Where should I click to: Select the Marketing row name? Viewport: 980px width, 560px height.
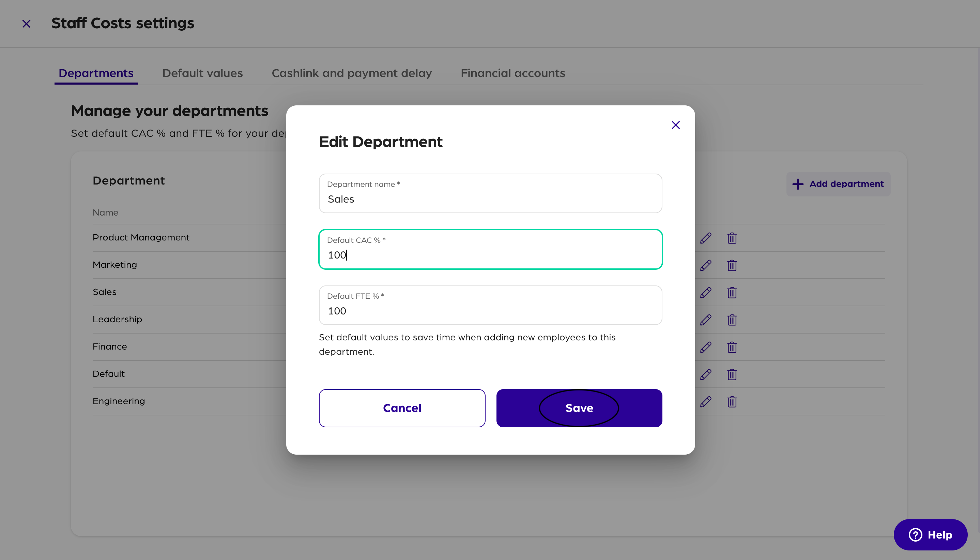click(x=115, y=265)
